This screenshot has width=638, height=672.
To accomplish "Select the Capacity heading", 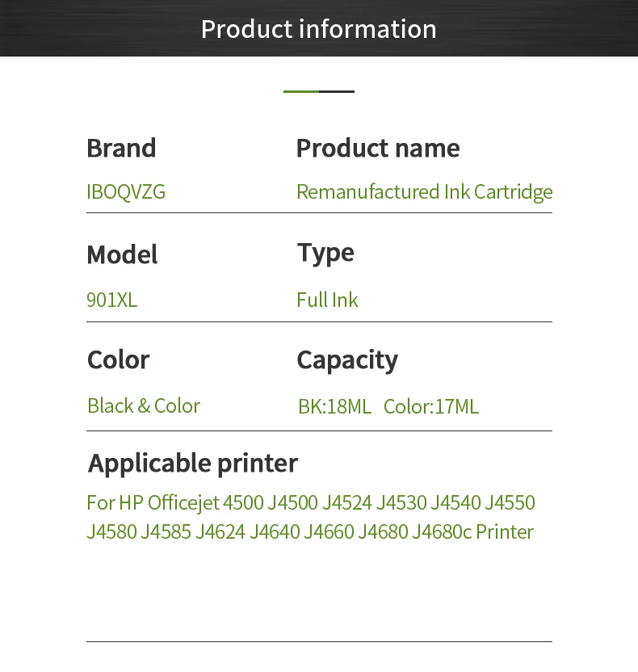I will pyautogui.click(x=347, y=360).
